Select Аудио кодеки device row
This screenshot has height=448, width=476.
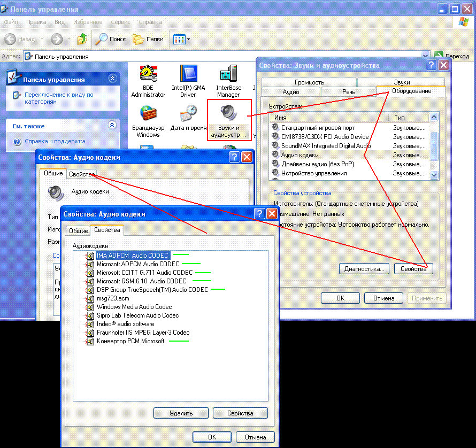(350, 155)
